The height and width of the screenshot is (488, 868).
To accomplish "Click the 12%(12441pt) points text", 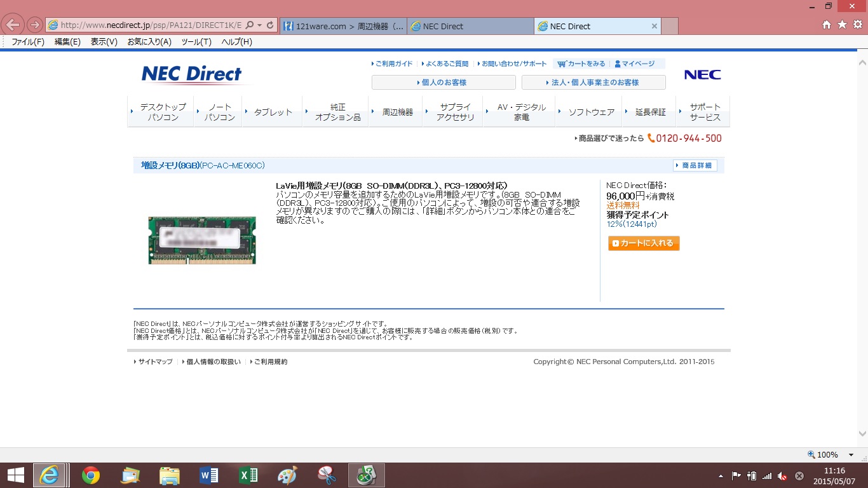I will click(632, 224).
